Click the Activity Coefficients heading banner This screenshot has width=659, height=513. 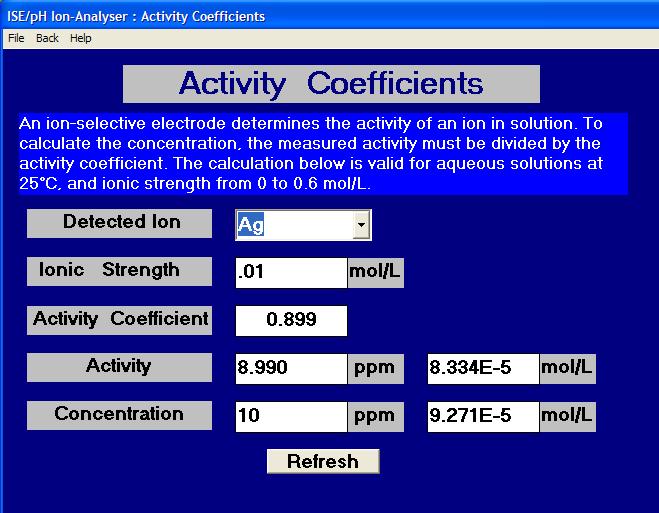pos(331,84)
